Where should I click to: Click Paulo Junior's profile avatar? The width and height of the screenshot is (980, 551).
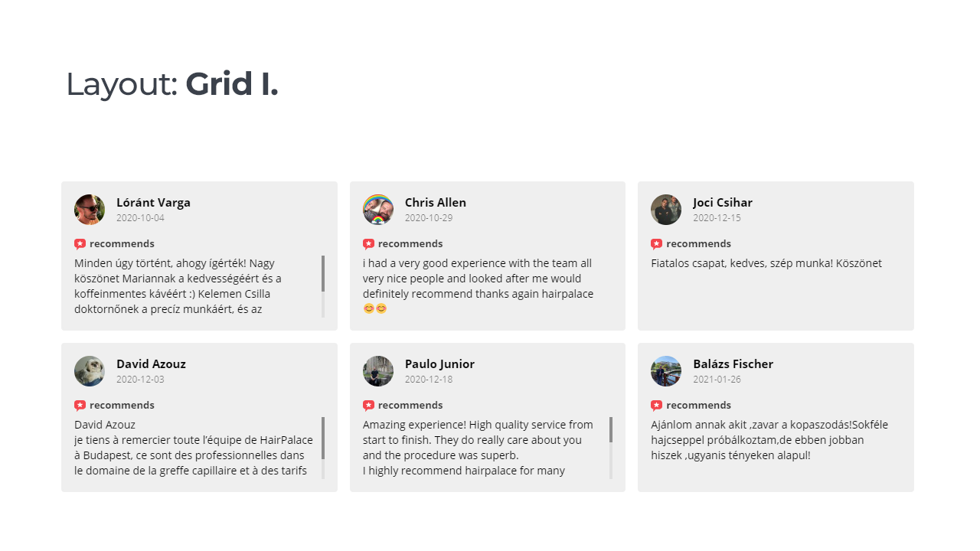(378, 371)
